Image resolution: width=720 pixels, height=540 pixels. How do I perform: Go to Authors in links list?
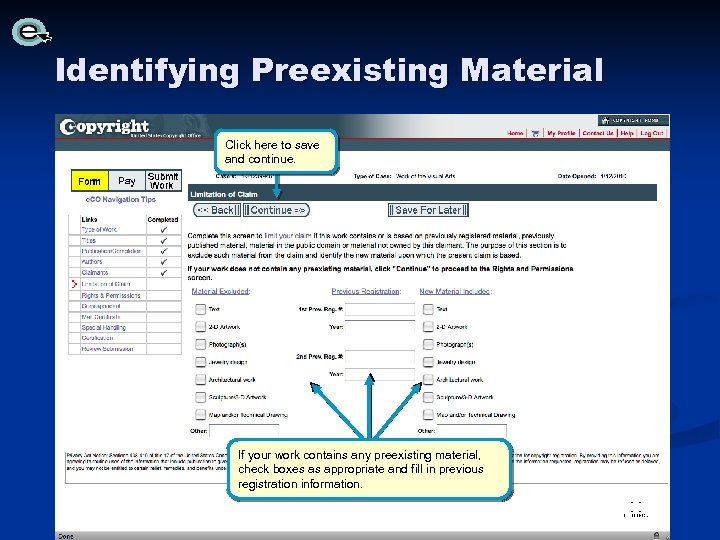92,262
